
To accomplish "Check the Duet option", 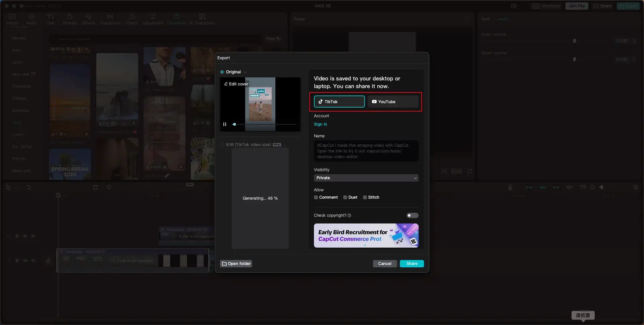I will coord(345,197).
